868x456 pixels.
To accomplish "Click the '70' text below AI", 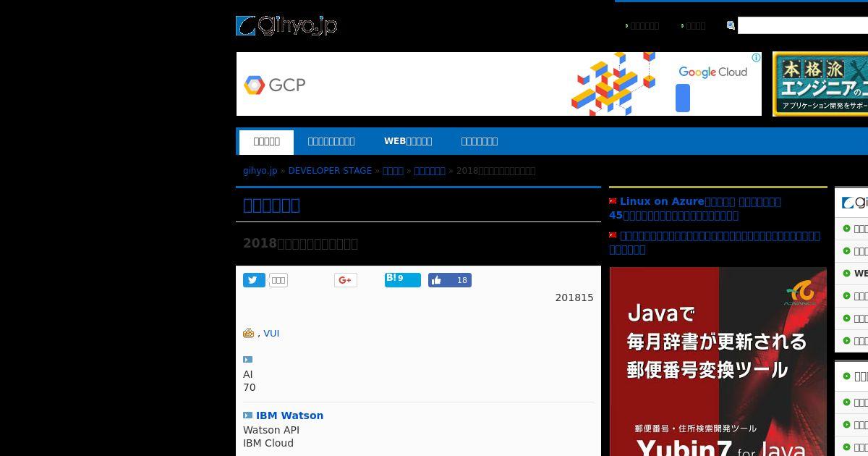I will [x=250, y=387].
